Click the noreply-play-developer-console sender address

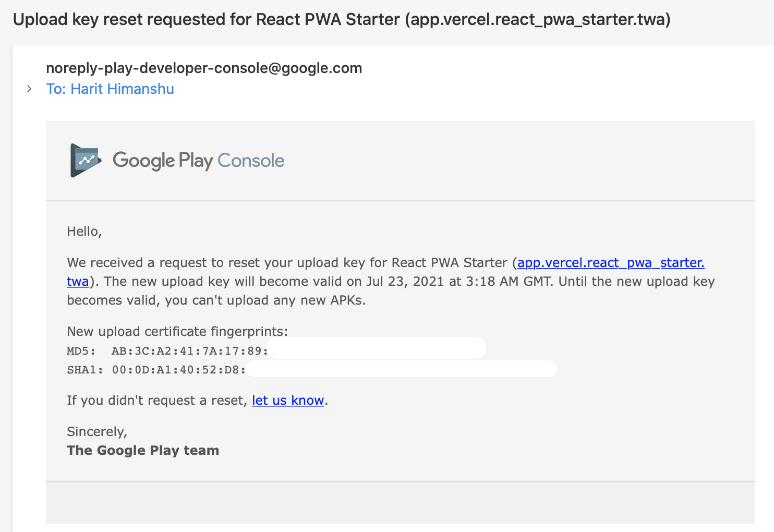(x=204, y=68)
